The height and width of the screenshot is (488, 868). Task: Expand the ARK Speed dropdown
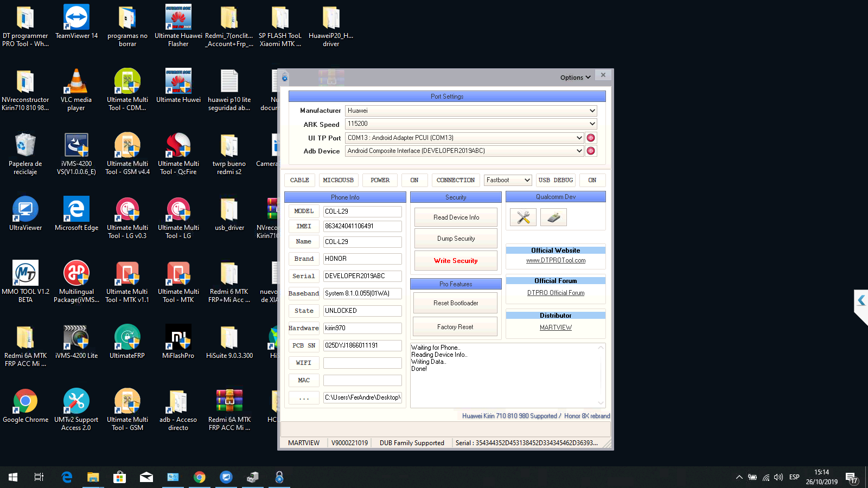click(592, 124)
